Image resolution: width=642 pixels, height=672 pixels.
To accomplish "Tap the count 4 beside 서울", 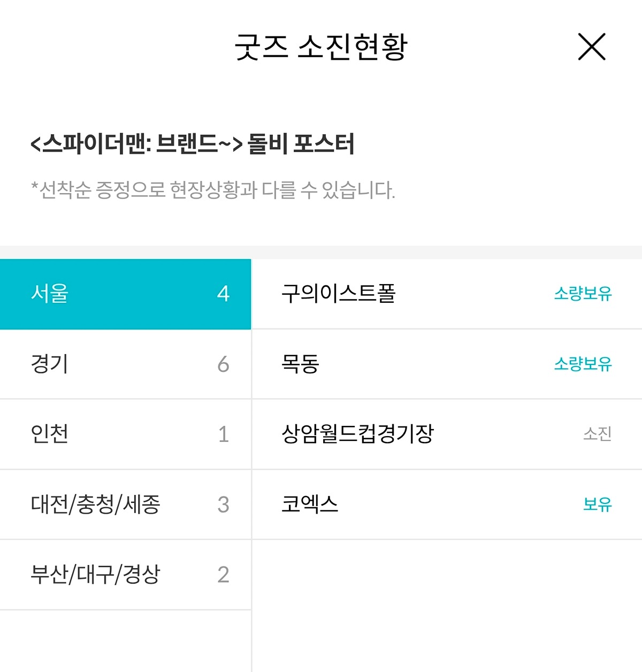I will (x=223, y=294).
